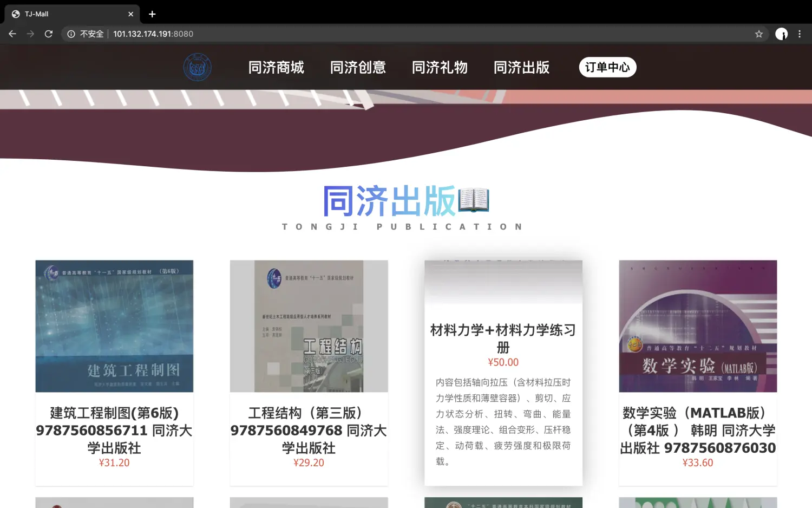Open 工程结构 book cover image
812x508 pixels.
click(309, 326)
